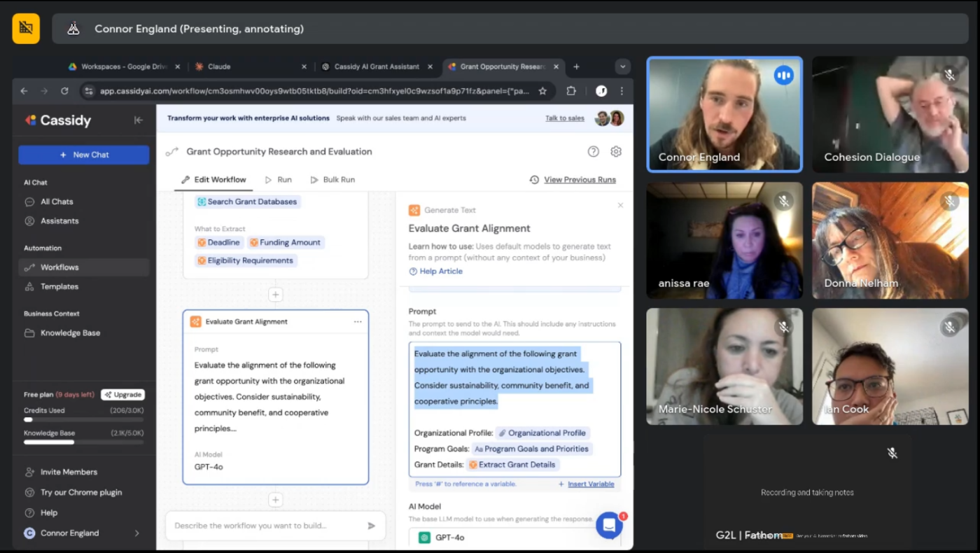
Task: Open the browser extensions puzzle icon
Action: 571,91
